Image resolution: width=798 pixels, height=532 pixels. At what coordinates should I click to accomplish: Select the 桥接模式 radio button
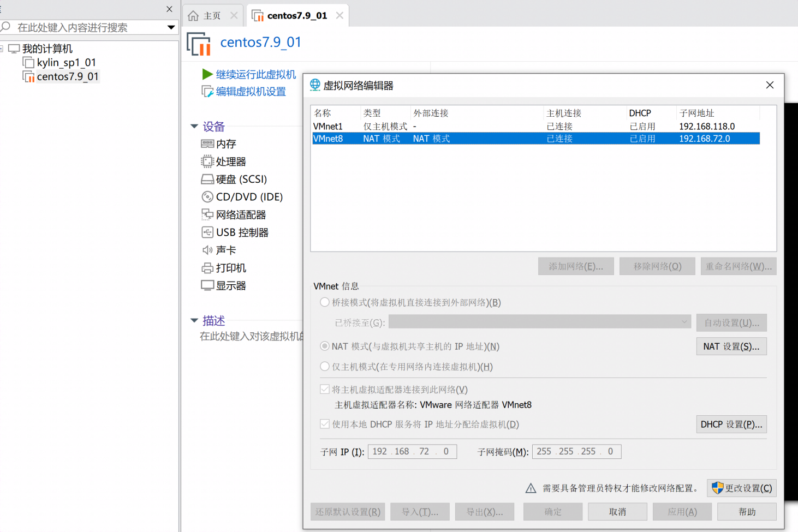(x=324, y=302)
